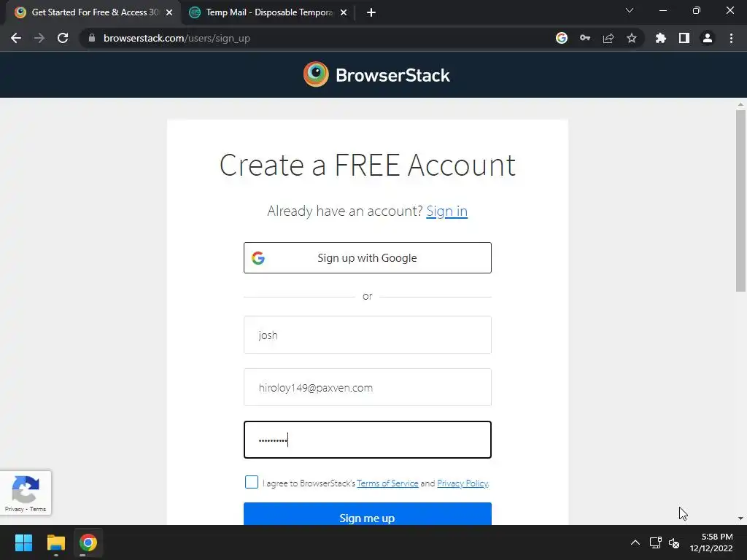
Task: Reload the BrowserStack sign-up page
Action: (x=63, y=38)
